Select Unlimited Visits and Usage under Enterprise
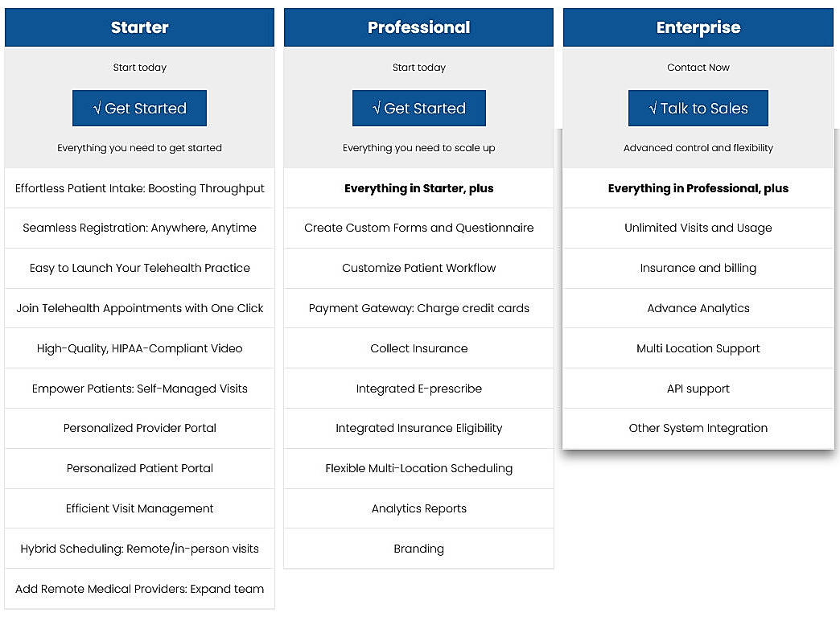 click(698, 228)
